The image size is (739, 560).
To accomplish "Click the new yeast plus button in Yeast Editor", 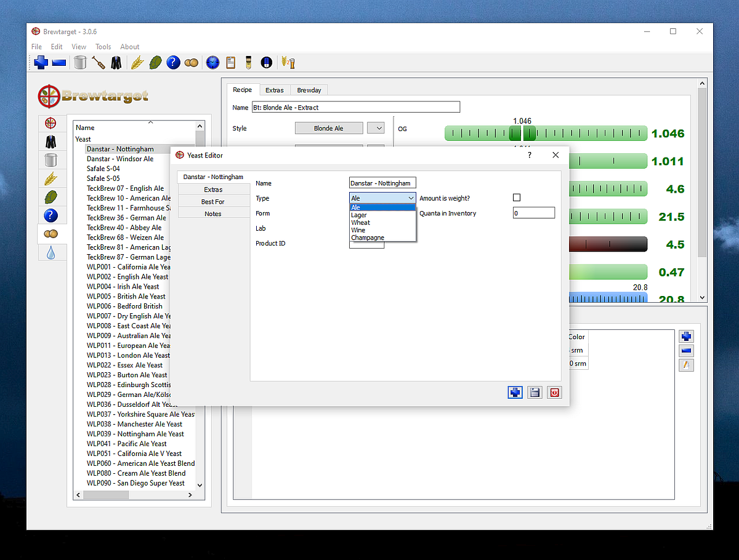I will tap(515, 392).
